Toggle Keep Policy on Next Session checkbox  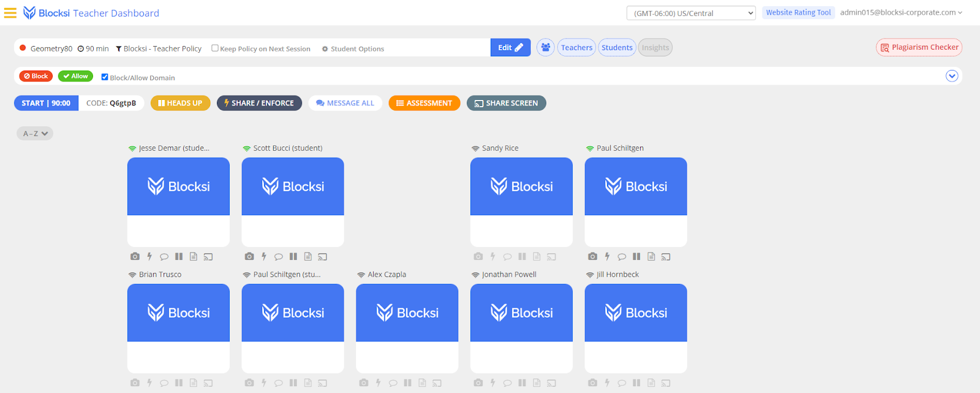215,48
